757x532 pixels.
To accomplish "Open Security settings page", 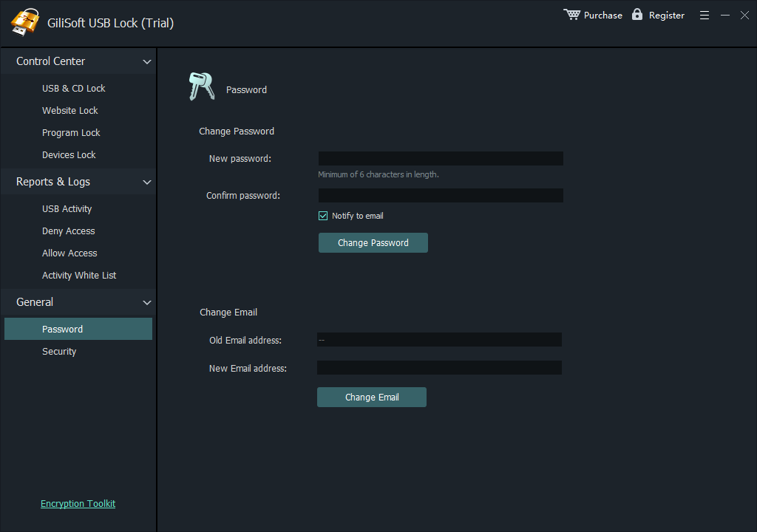I will tap(59, 352).
